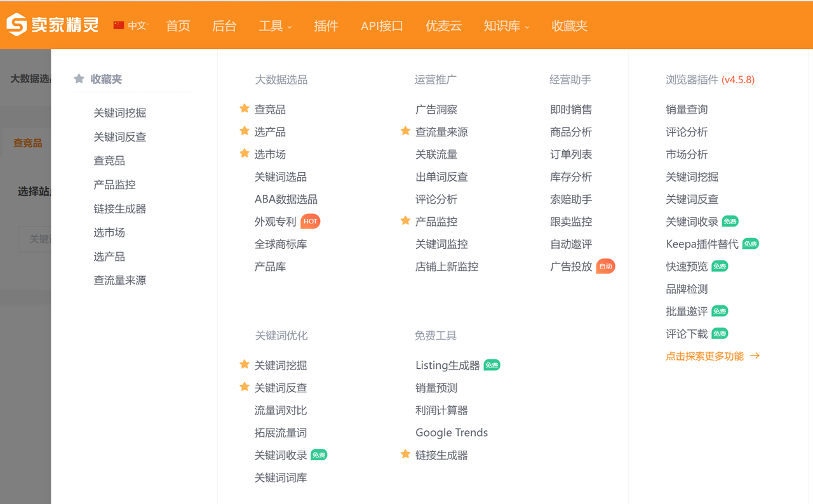Open 查流量来源 in the 收藏夹 sidebar
This screenshot has height=504, width=813.
pyautogui.click(x=120, y=281)
